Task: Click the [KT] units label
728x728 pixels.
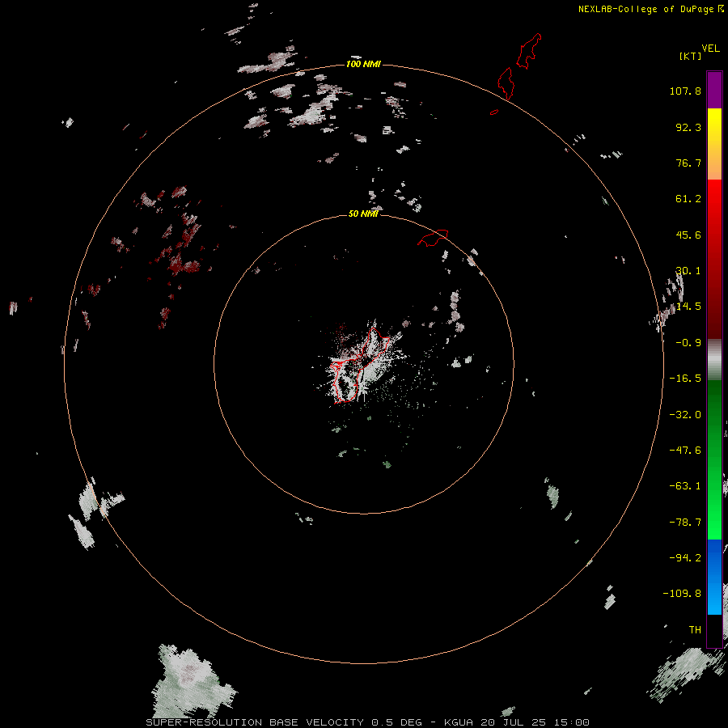Action: (691, 56)
